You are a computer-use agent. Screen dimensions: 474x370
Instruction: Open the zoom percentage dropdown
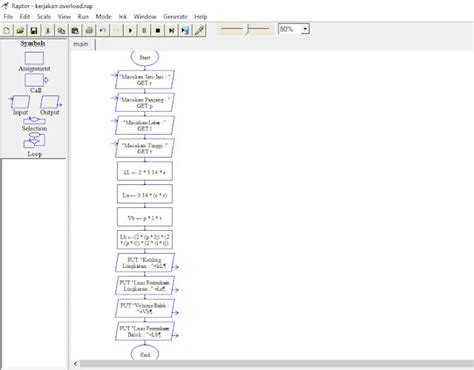coord(305,29)
